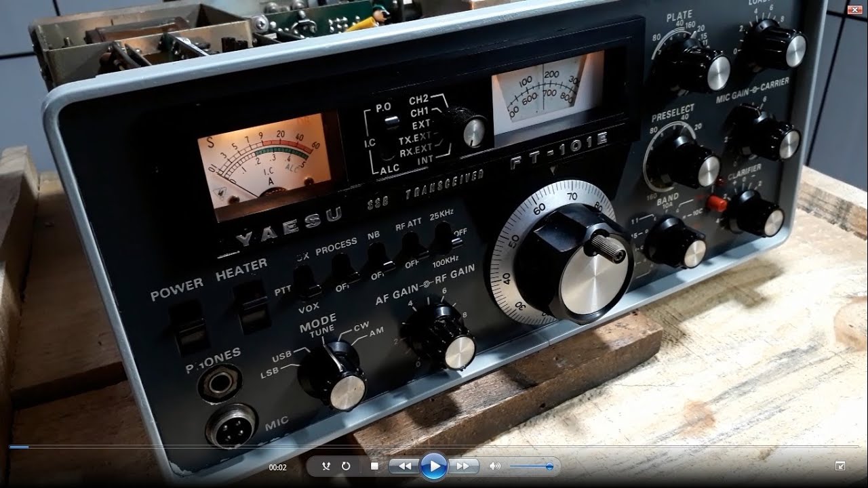
Task: Toggle the repeat button
Action: [x=345, y=466]
